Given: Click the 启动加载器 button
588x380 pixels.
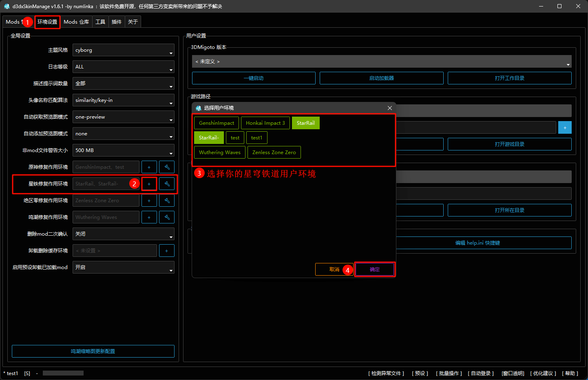Looking at the screenshot, I should click(x=382, y=78).
